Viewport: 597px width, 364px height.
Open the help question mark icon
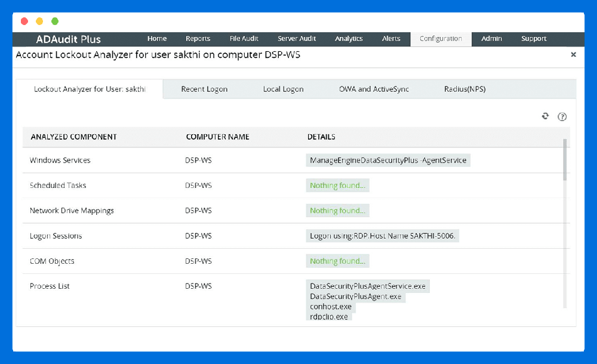(562, 116)
